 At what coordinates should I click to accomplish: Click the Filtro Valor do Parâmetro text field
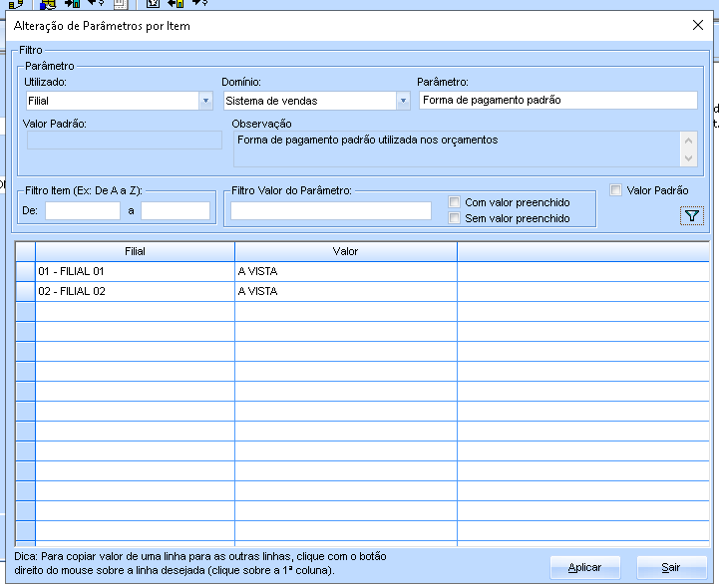point(331,211)
